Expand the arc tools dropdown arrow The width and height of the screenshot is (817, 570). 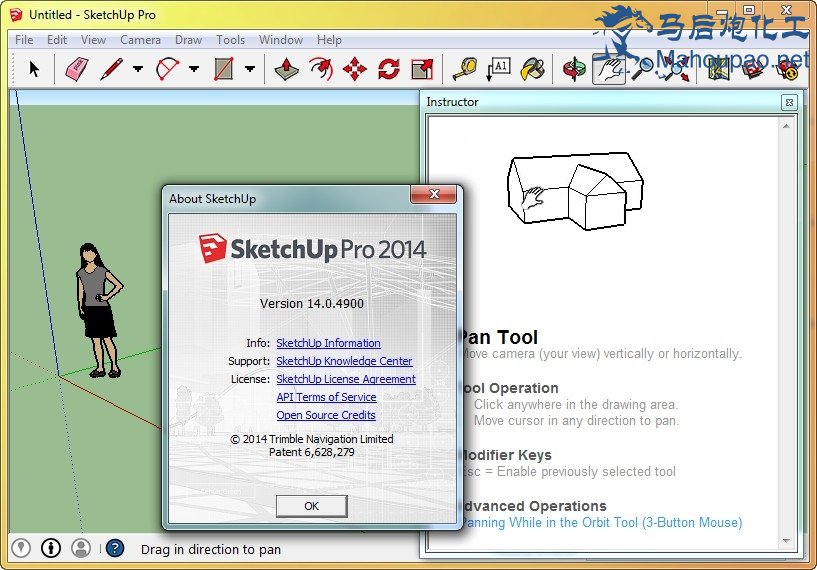tap(194, 70)
